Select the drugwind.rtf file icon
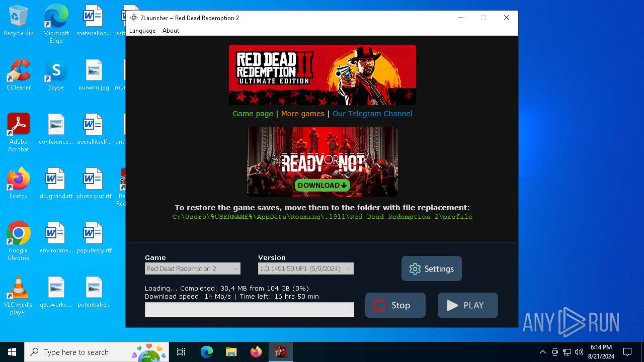This screenshot has height=362, width=644. [x=56, y=183]
